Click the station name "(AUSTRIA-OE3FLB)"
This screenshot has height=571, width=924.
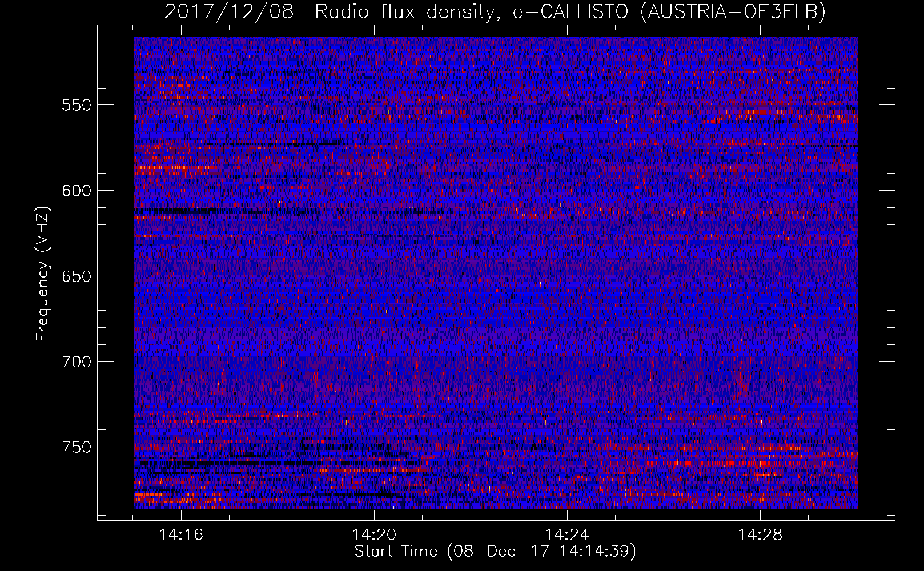click(x=733, y=11)
